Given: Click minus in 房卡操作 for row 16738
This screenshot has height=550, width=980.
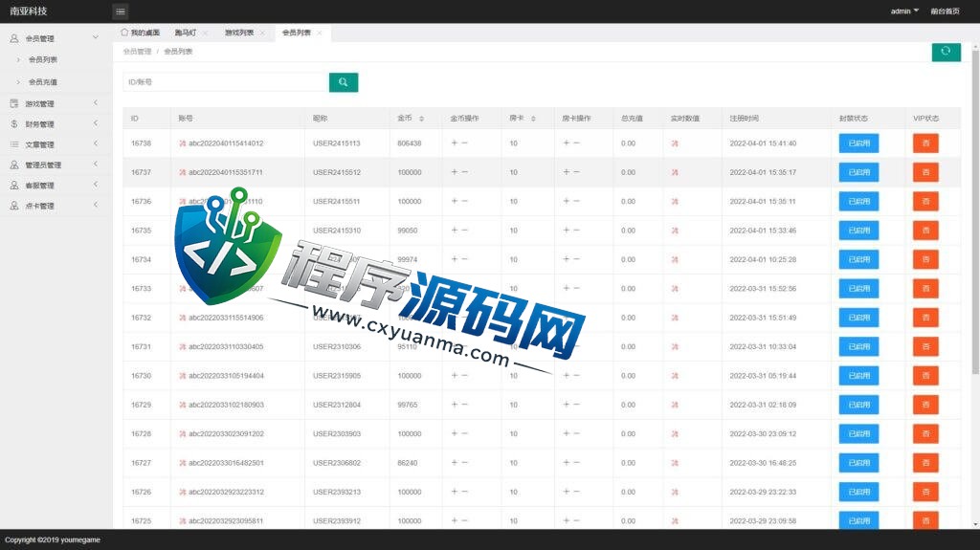Looking at the screenshot, I should pyautogui.click(x=576, y=143).
